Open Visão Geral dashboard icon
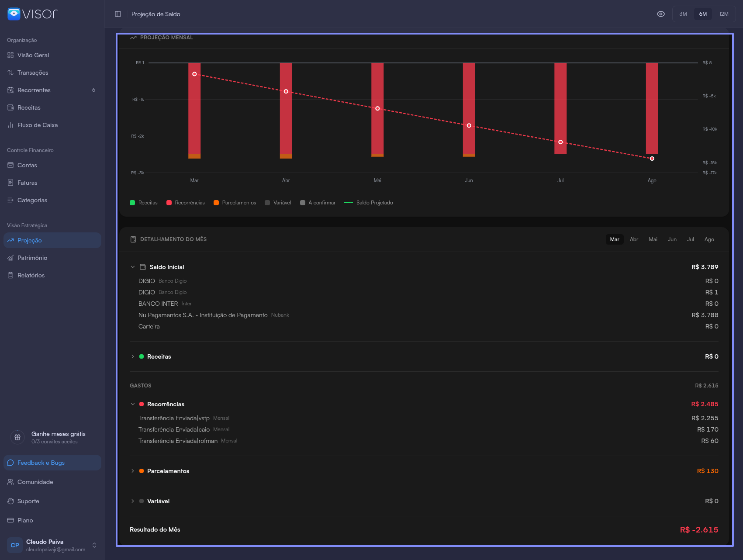 pos(10,55)
